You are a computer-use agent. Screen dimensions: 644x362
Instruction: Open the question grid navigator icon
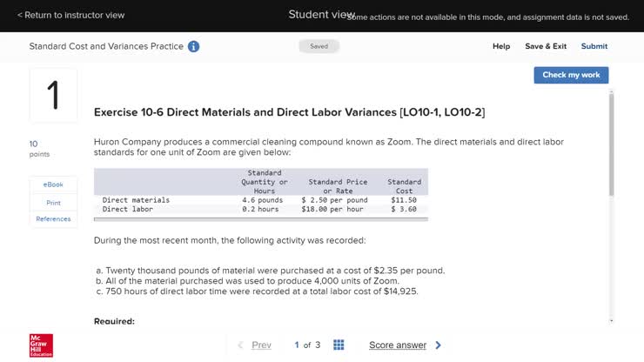pos(339,345)
